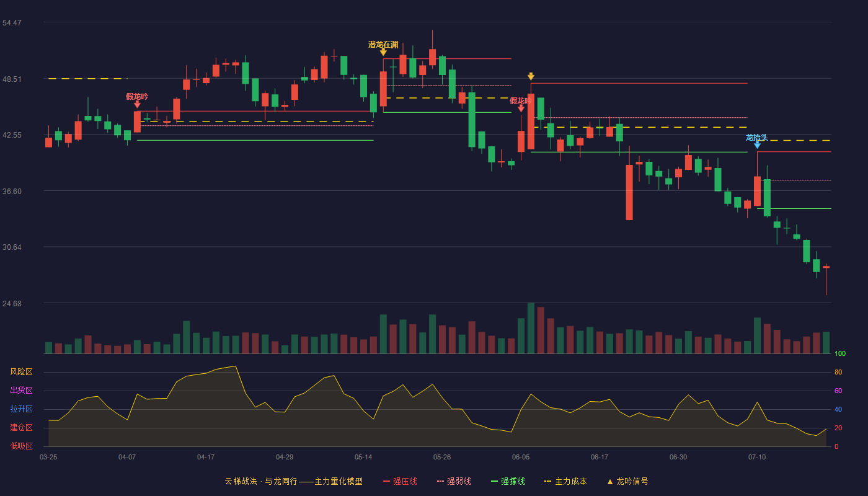Screen dimensions: 868x496
Task: Click the 低吸区 zone label
Action: point(21,446)
